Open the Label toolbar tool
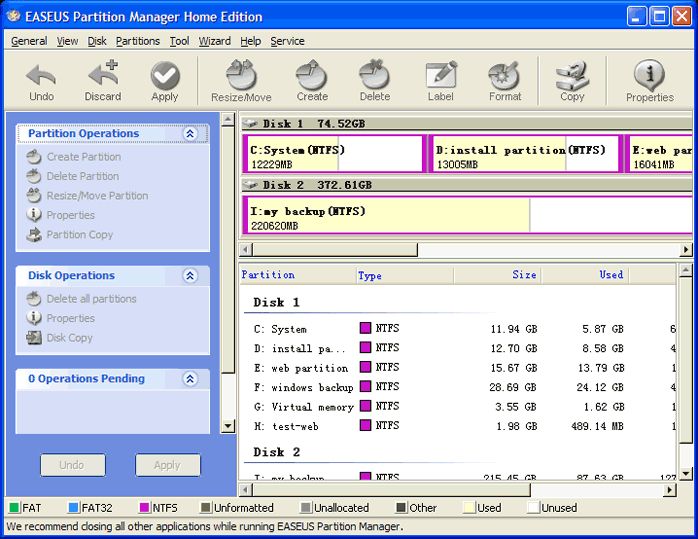 [x=441, y=74]
